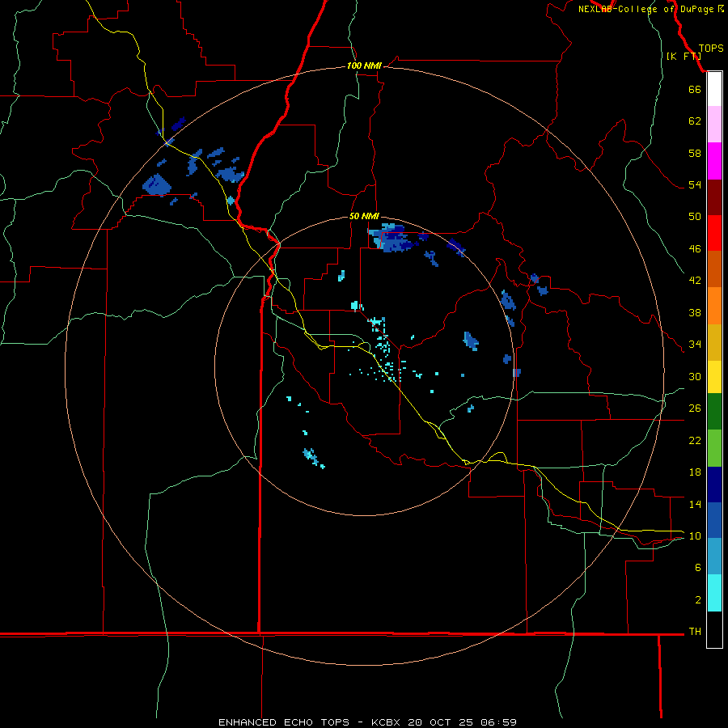Select the dark green legend swatch
This screenshot has height=728, width=728.
click(714, 412)
